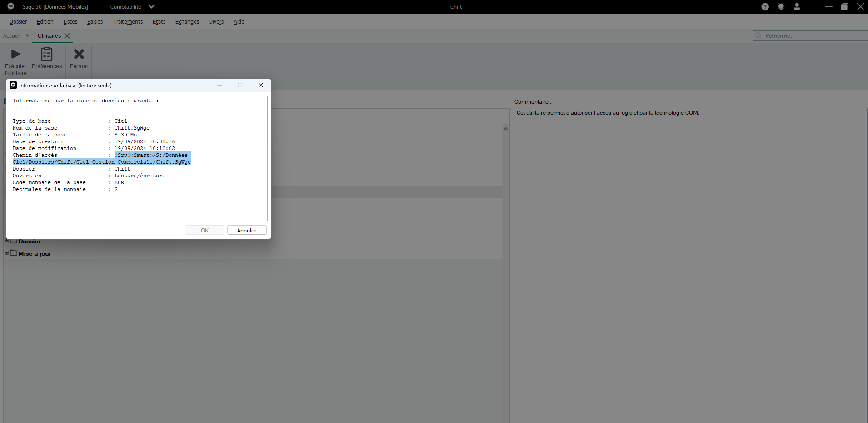The height and width of the screenshot is (423, 868).
Task: Close the Informations sur la base dialog
Action: [x=261, y=85]
